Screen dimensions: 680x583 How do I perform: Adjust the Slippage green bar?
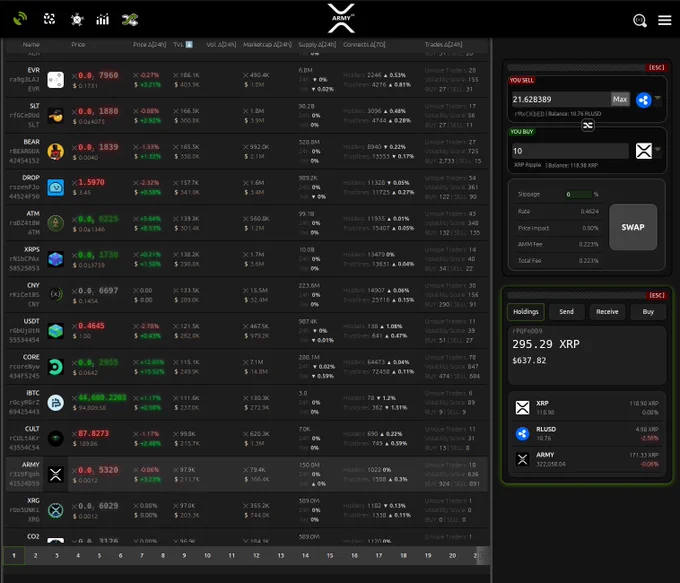tap(579, 194)
